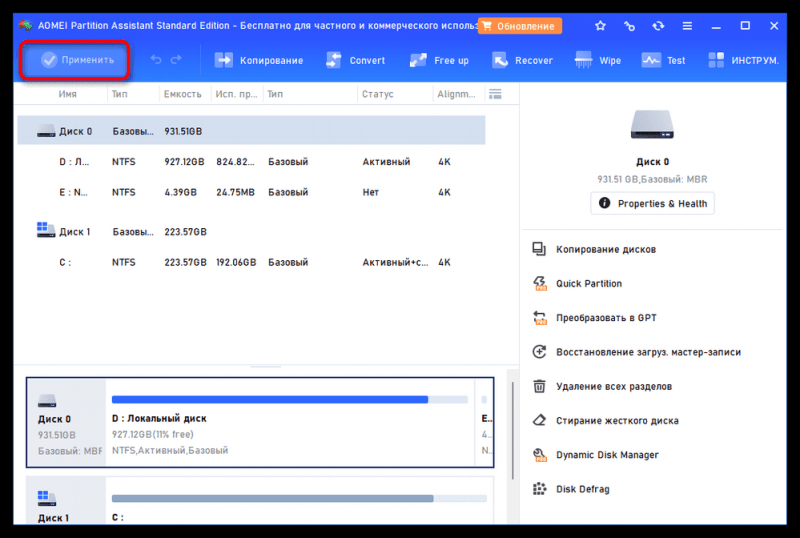Click the 192.06GB used space value

236,262
